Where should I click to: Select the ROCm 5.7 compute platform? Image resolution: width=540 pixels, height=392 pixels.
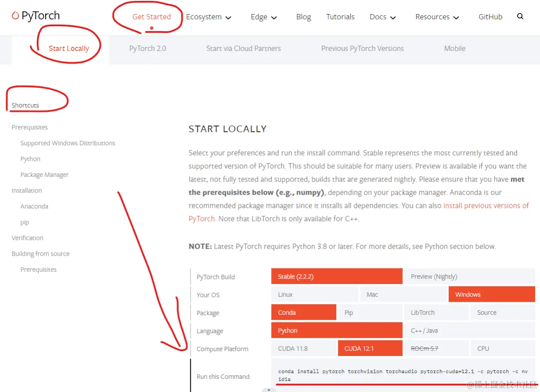pos(436,348)
